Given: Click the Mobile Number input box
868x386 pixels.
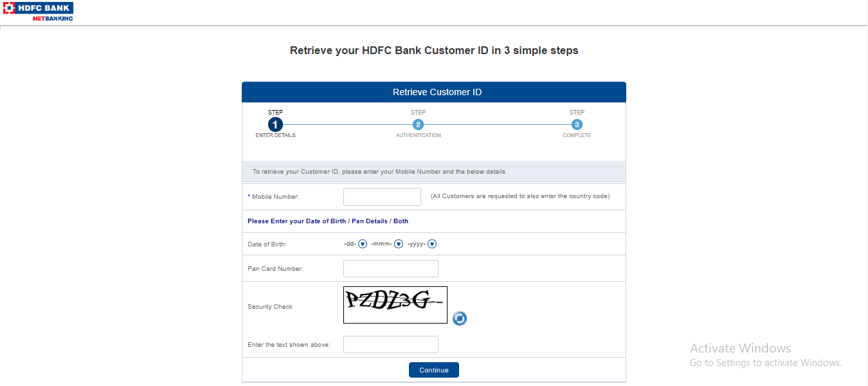Looking at the screenshot, I should pos(382,196).
